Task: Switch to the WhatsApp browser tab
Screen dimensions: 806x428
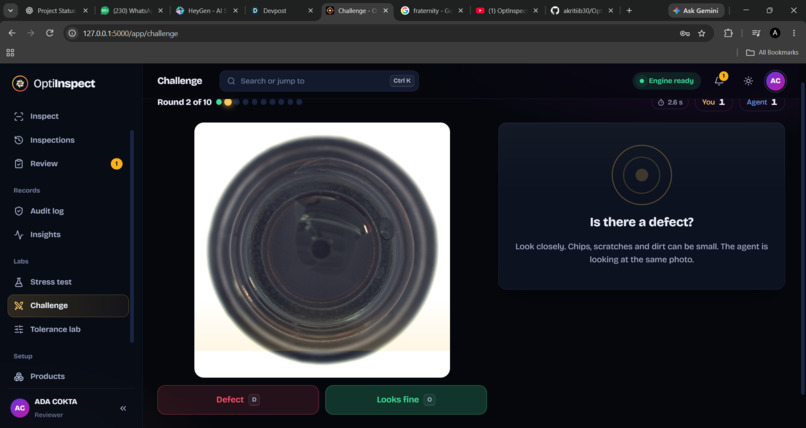Action: coord(132,10)
